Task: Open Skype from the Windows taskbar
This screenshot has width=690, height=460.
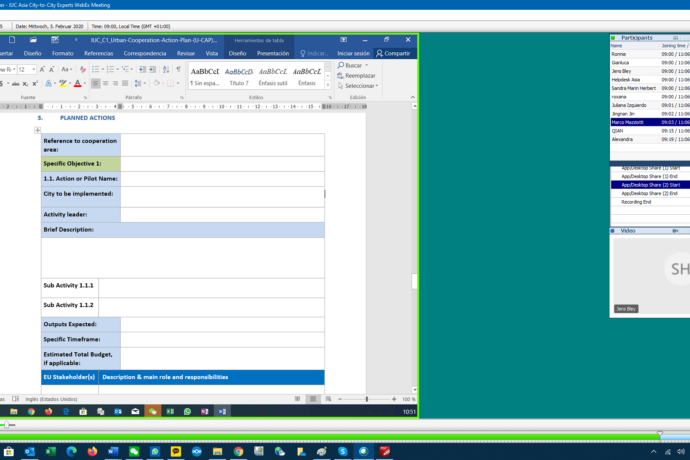Action: pos(342,452)
